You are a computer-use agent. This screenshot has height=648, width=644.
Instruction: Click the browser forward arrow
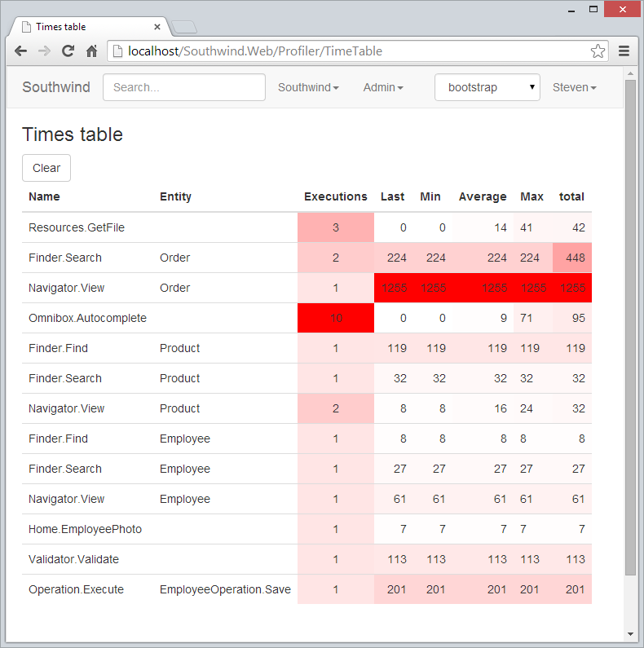(x=44, y=51)
